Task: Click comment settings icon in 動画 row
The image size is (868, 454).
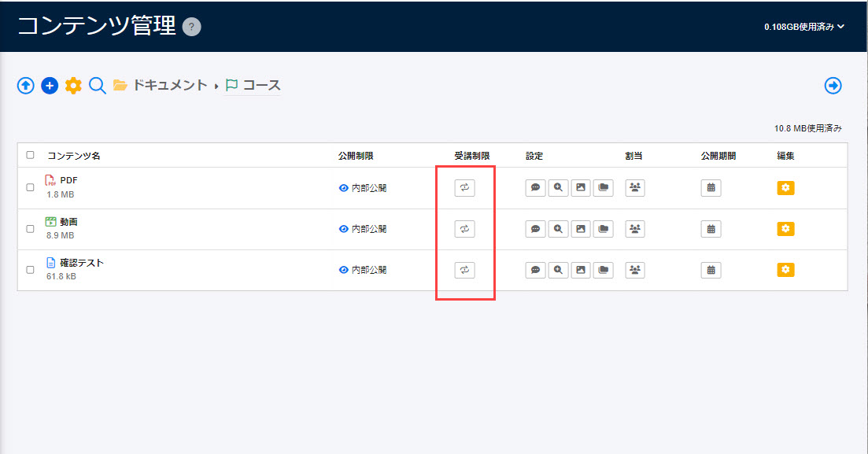Action: tap(535, 229)
